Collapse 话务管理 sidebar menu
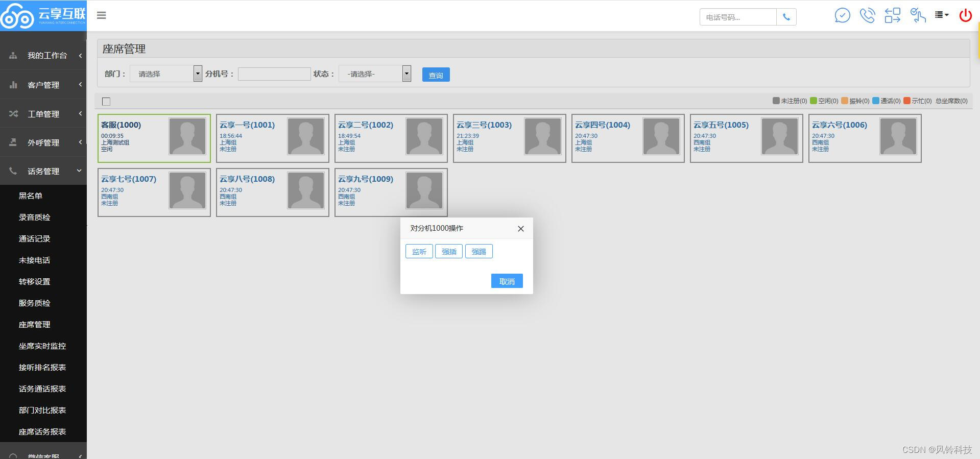Image resolution: width=980 pixels, height=459 pixels. (43, 171)
